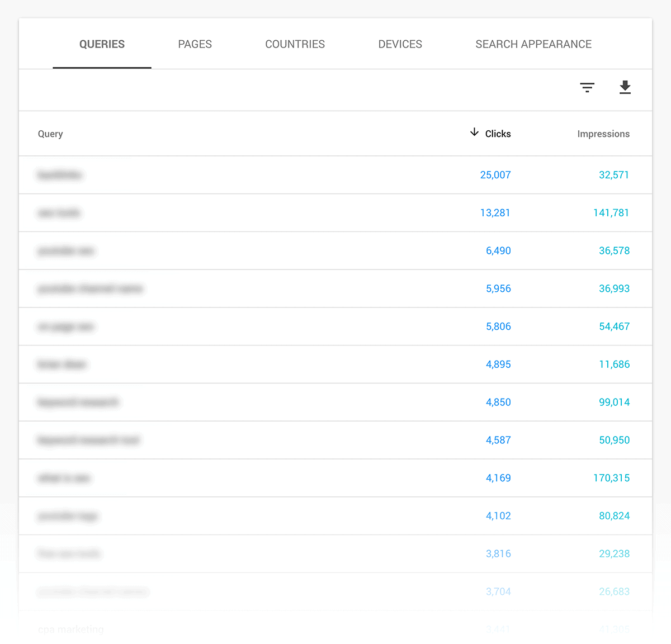
Task: Stay on the Queries tab
Action: (x=102, y=44)
